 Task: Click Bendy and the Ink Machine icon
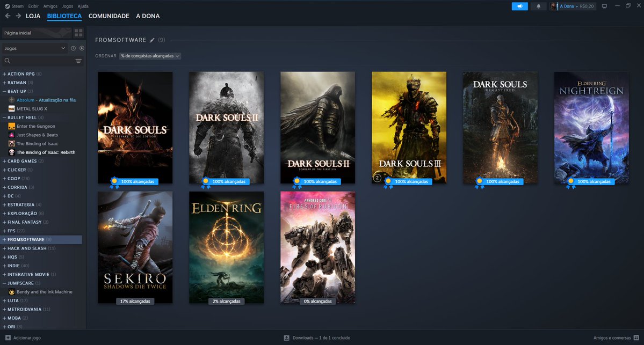[x=11, y=292]
